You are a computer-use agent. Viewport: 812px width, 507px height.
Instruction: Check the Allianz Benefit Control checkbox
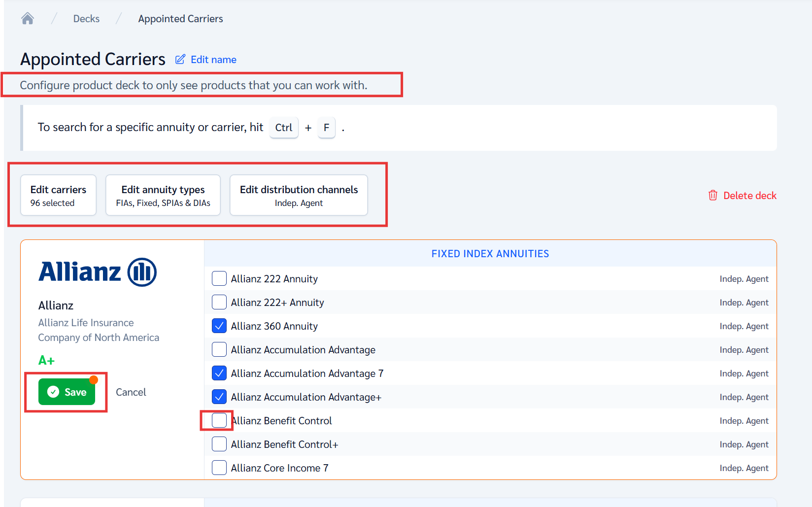219,420
